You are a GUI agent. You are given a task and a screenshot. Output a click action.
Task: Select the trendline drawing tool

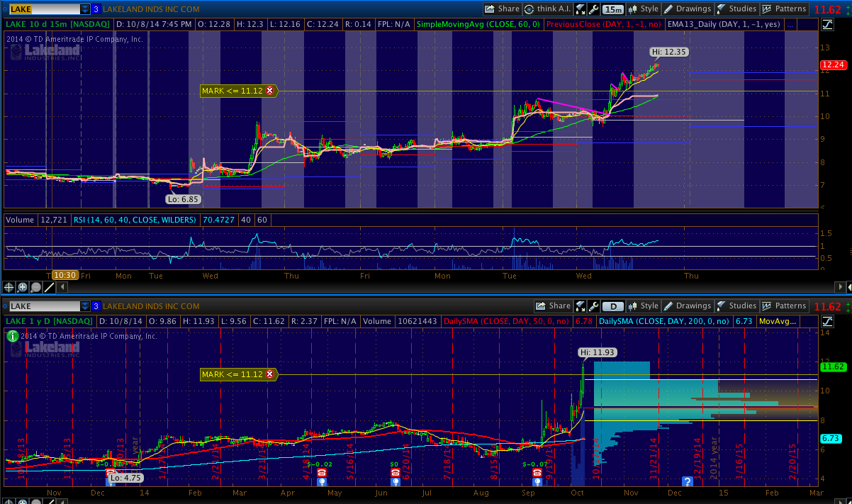click(x=50, y=287)
